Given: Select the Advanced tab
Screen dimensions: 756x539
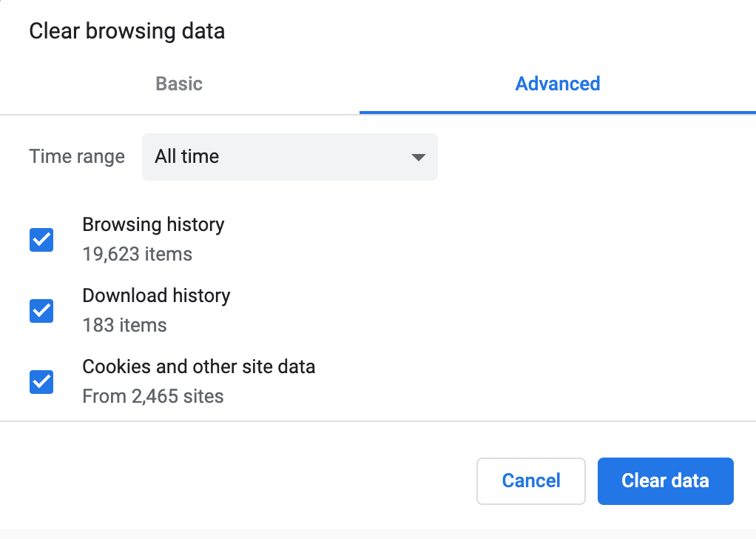Looking at the screenshot, I should click(x=557, y=84).
